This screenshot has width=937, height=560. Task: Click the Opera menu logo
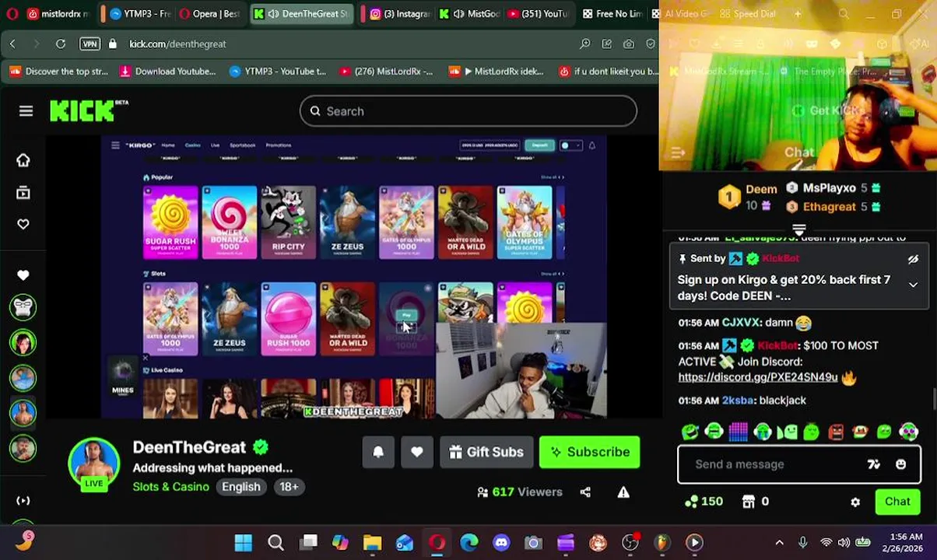coord(12,14)
